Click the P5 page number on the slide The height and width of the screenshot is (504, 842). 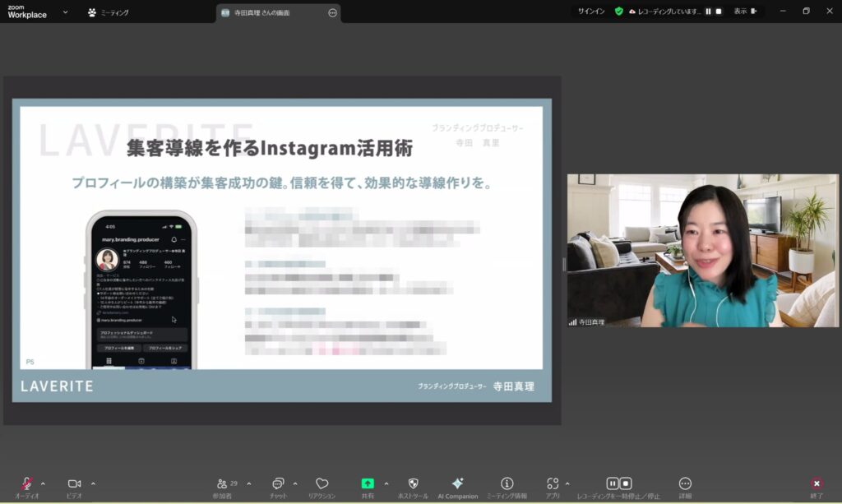tap(30, 362)
